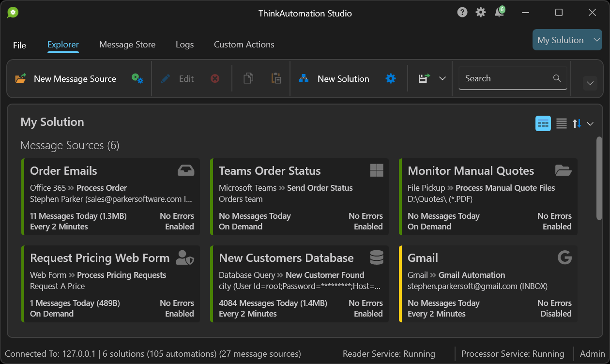Screen dimensions: 610x364
Task: Click the Teams Order Status Windows icon
Action: coord(377,170)
